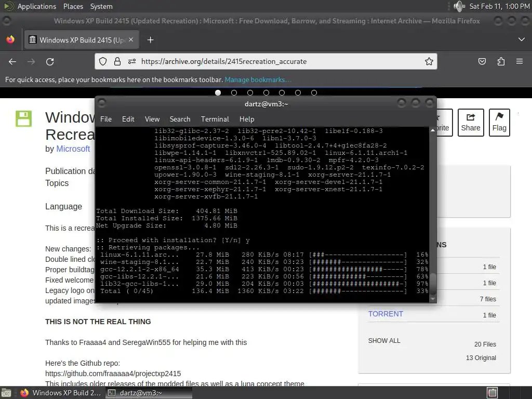The width and height of the screenshot is (532, 399).
Task: Open the terminal Help menu
Action: (x=247, y=119)
